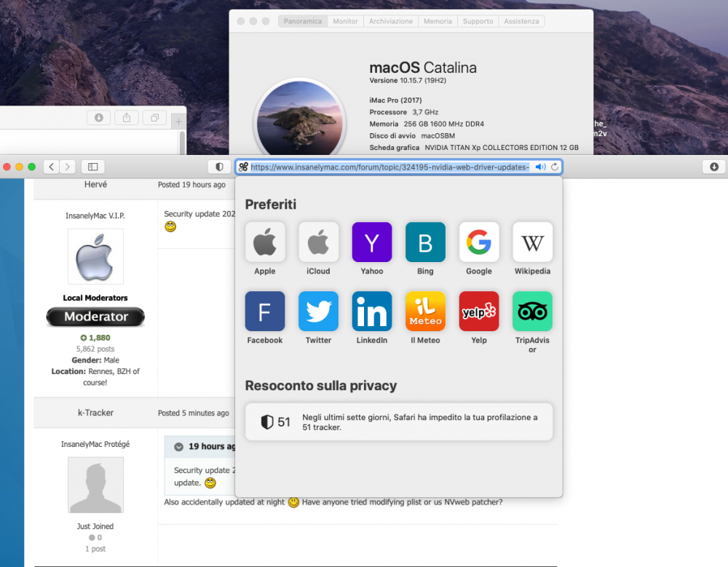
Task: Open the Supporto tab
Action: (478, 21)
